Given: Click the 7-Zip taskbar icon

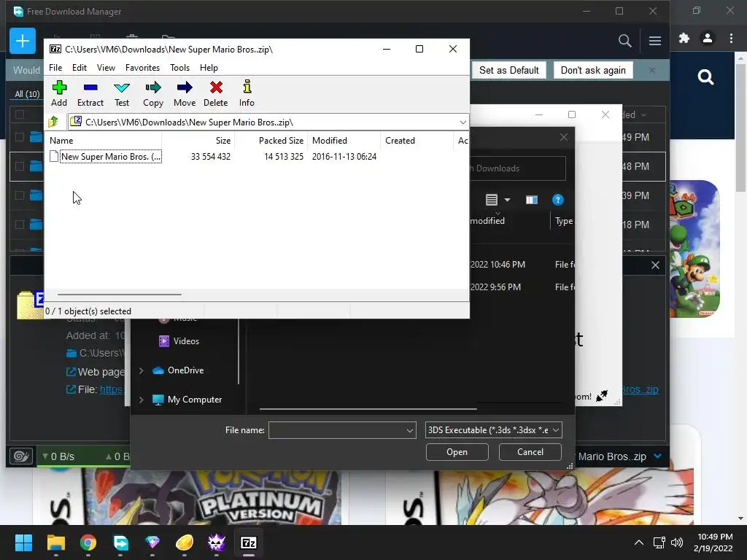Looking at the screenshot, I should tap(249, 542).
